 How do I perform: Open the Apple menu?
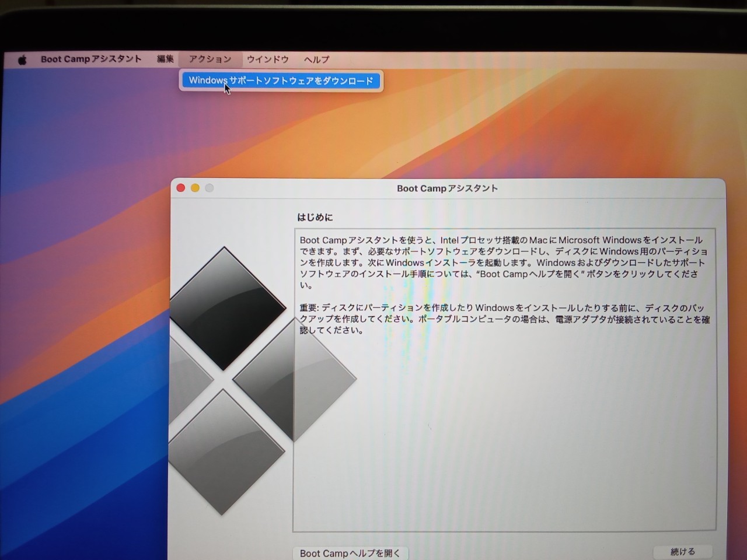[x=22, y=60]
